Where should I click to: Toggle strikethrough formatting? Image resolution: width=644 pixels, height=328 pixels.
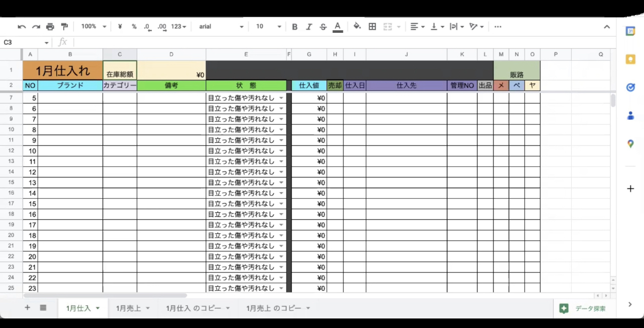[323, 27]
